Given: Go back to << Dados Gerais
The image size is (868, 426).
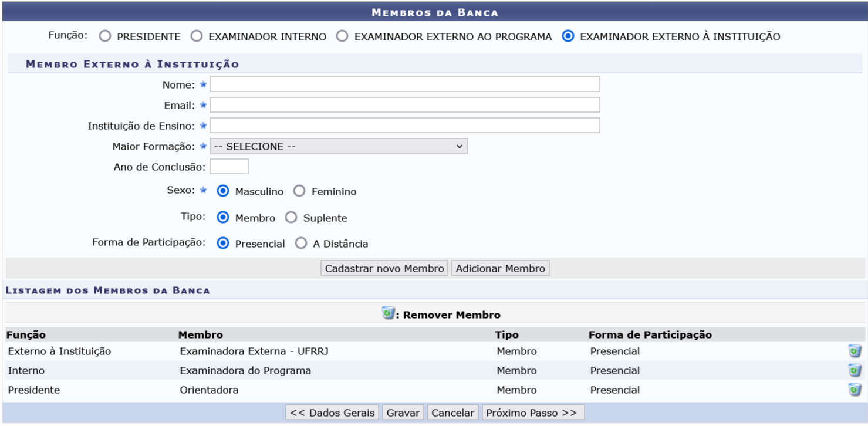Looking at the screenshot, I should [333, 413].
